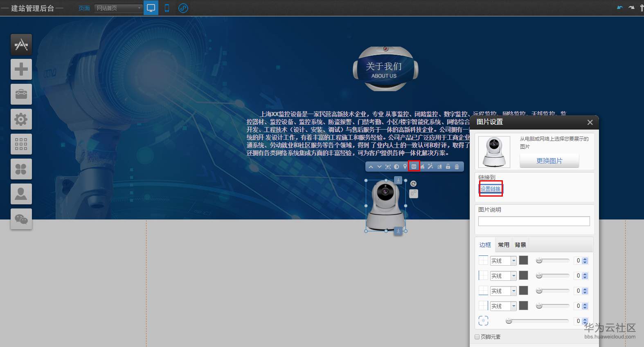The height and width of the screenshot is (347, 644).
Task: Select the camera image on the canvas
Action: pos(386,206)
